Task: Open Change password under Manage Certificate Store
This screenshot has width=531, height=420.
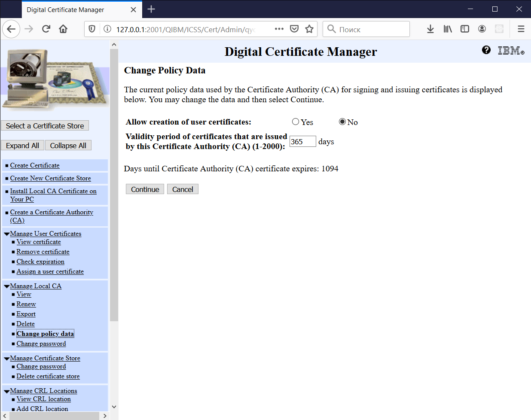Action: click(x=41, y=366)
